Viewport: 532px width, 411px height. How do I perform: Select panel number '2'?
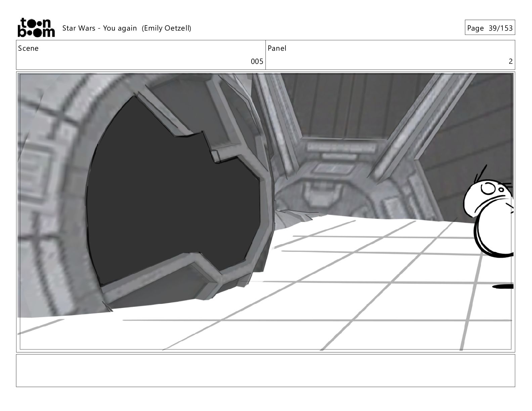(x=511, y=61)
